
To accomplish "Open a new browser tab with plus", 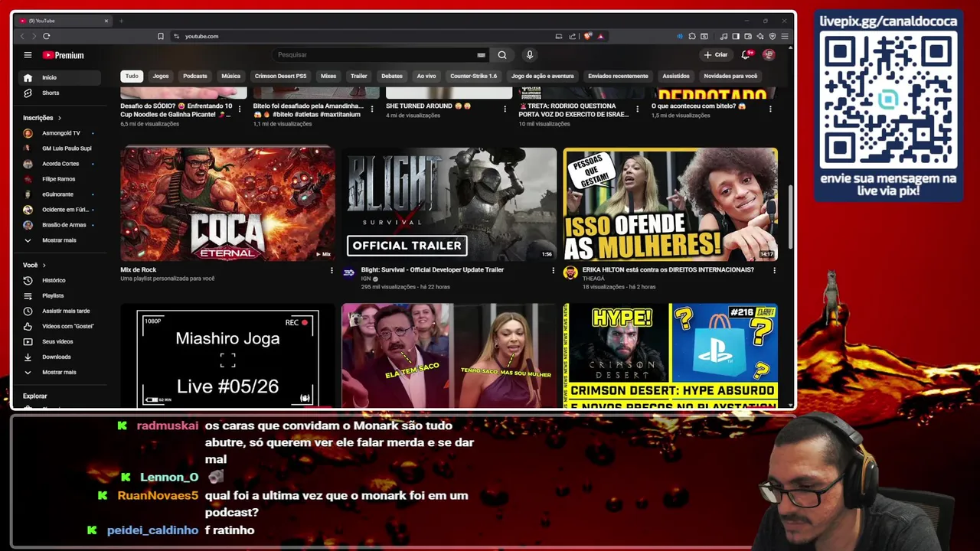I will tap(121, 21).
